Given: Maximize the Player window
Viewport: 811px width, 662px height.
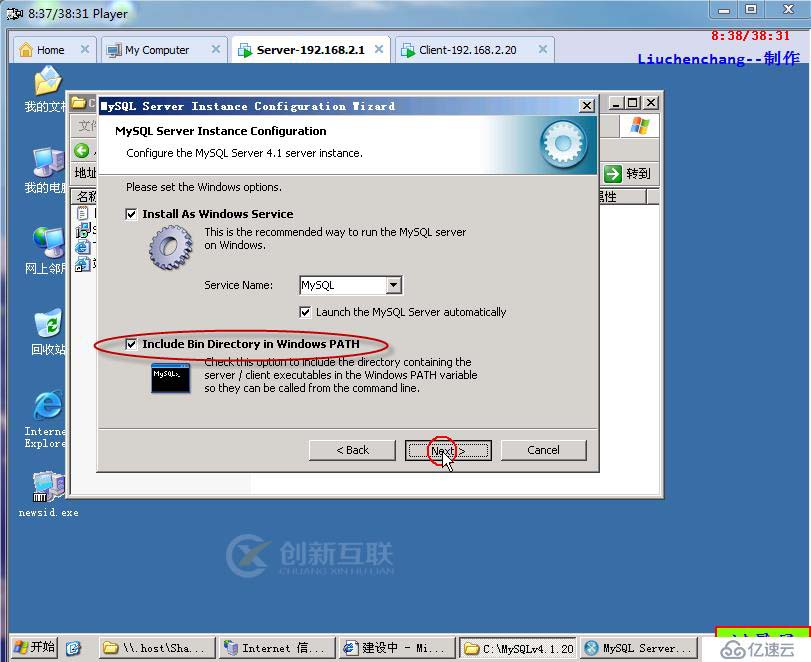Looking at the screenshot, I should (751, 9).
